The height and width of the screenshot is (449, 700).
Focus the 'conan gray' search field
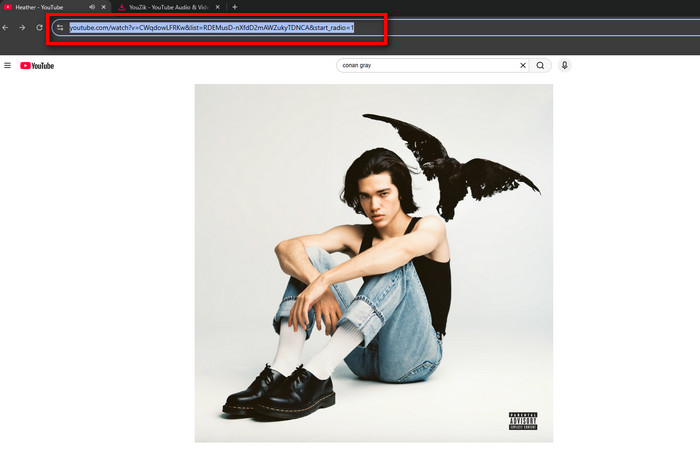click(425, 66)
